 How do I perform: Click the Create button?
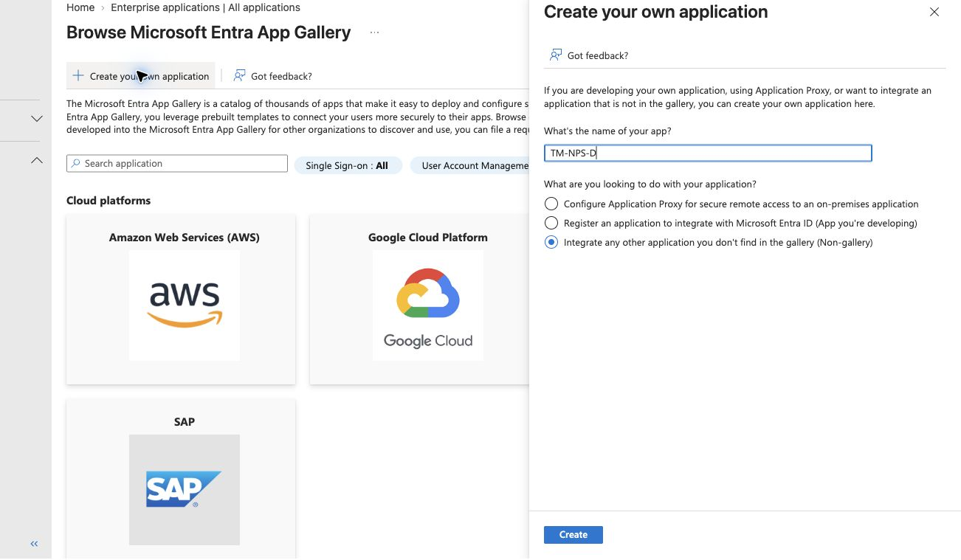tap(573, 535)
